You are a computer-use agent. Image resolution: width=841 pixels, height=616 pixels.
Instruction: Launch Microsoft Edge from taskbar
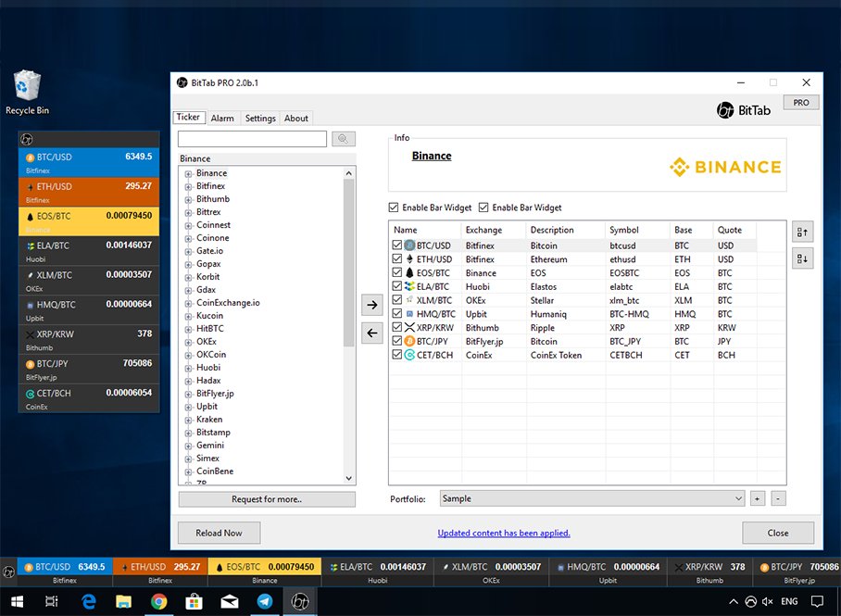[x=89, y=601]
